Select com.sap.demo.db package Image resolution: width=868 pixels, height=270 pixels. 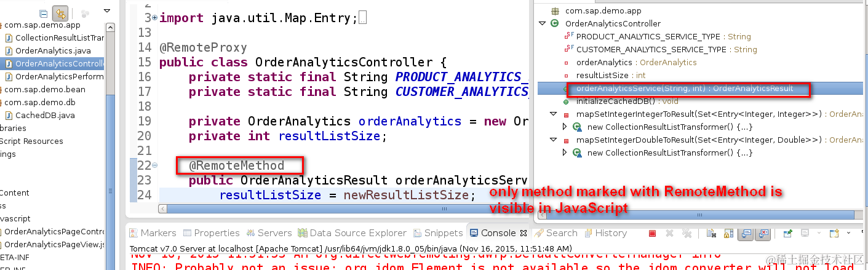(39, 102)
